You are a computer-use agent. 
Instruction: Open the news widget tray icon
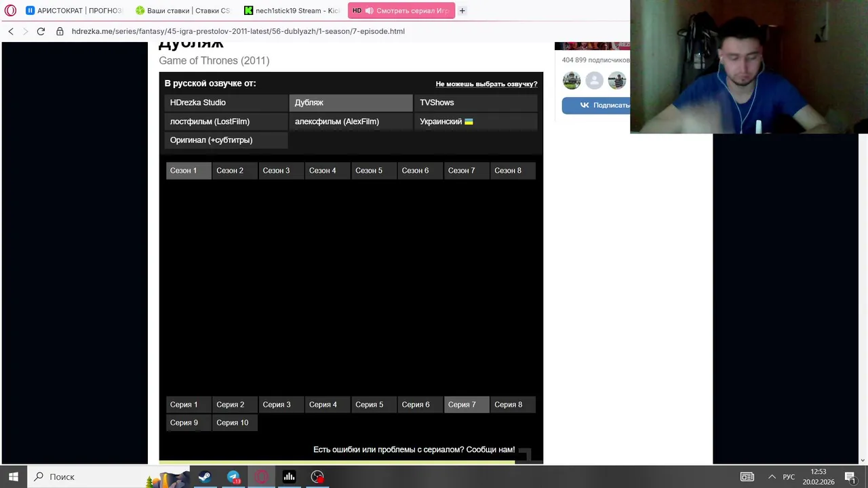747,477
